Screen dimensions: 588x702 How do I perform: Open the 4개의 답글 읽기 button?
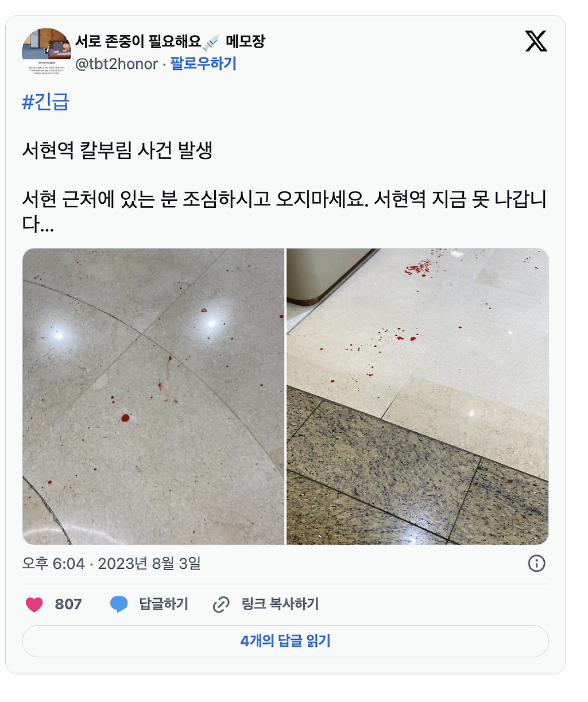[285, 641]
